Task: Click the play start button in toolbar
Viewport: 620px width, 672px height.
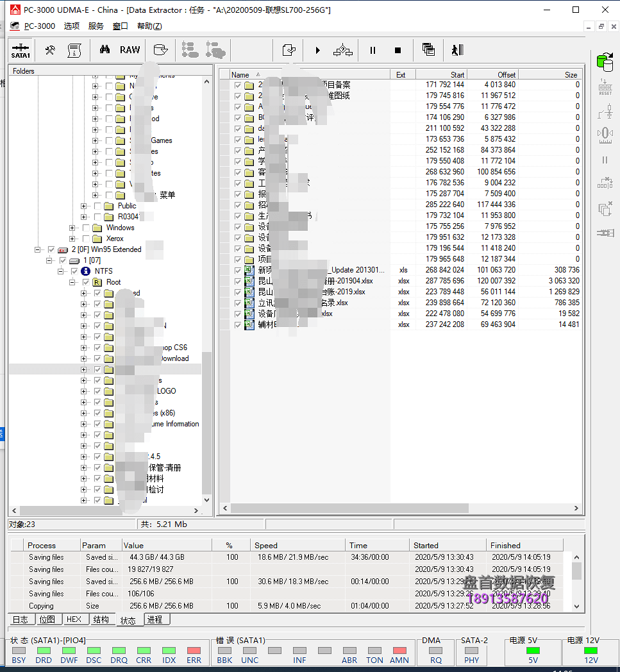Action: (317, 50)
